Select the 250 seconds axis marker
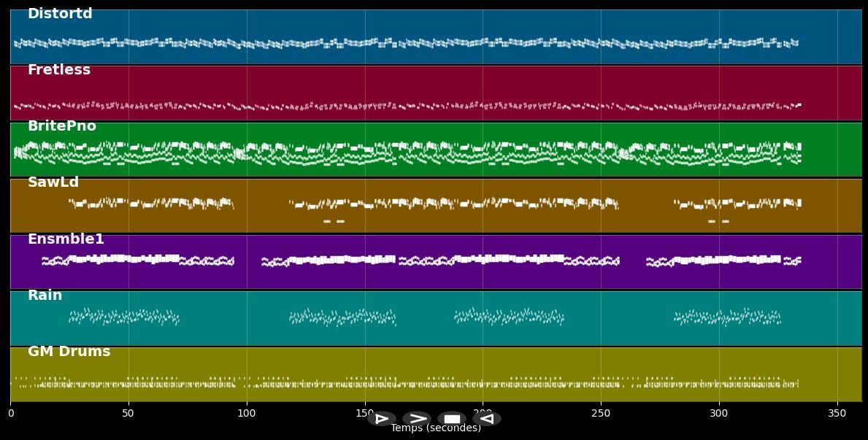Viewport: 868px width, 440px height. [601, 414]
